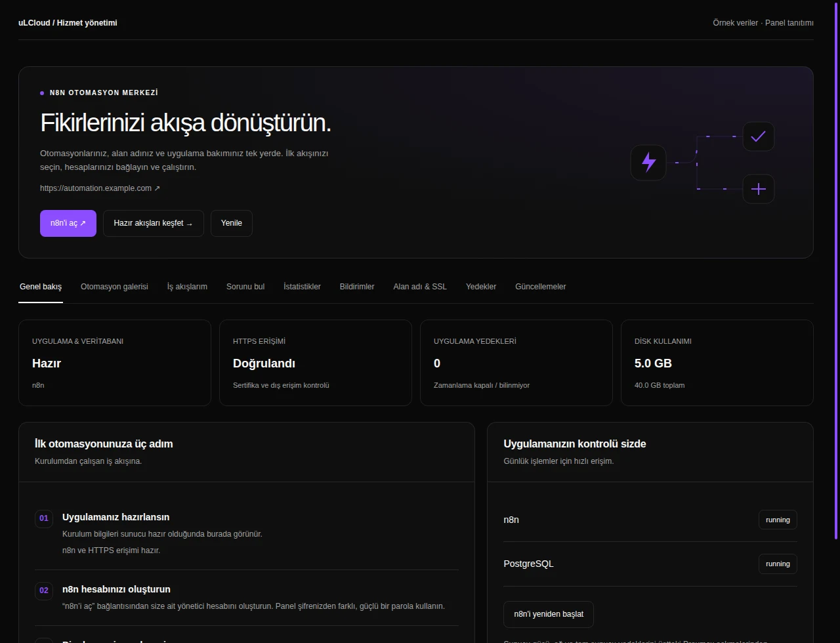Click the heading Uygulamanızın kontrolü sizde
This screenshot has height=643, width=840.
[575, 444]
